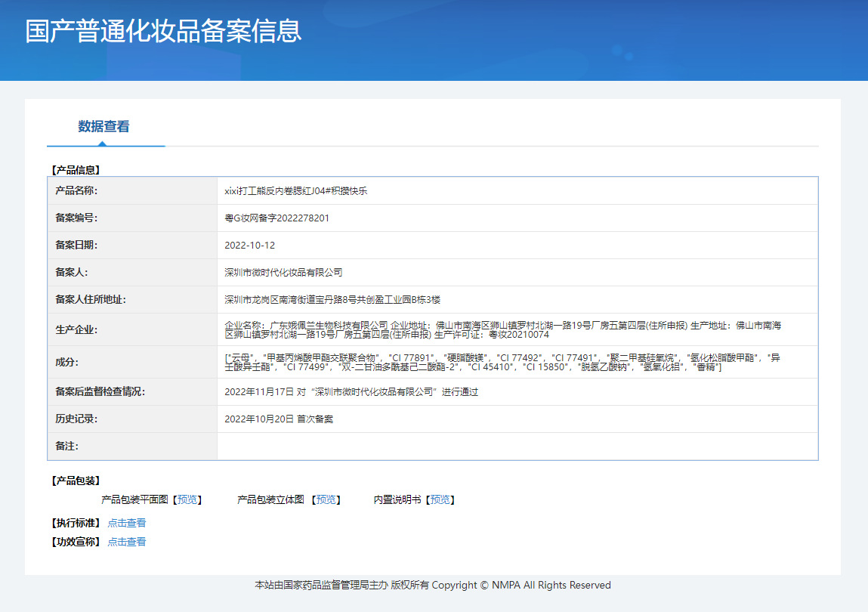Click the 备案人住所地址 address value
Viewport: 868px width, 612px height.
[332, 300]
